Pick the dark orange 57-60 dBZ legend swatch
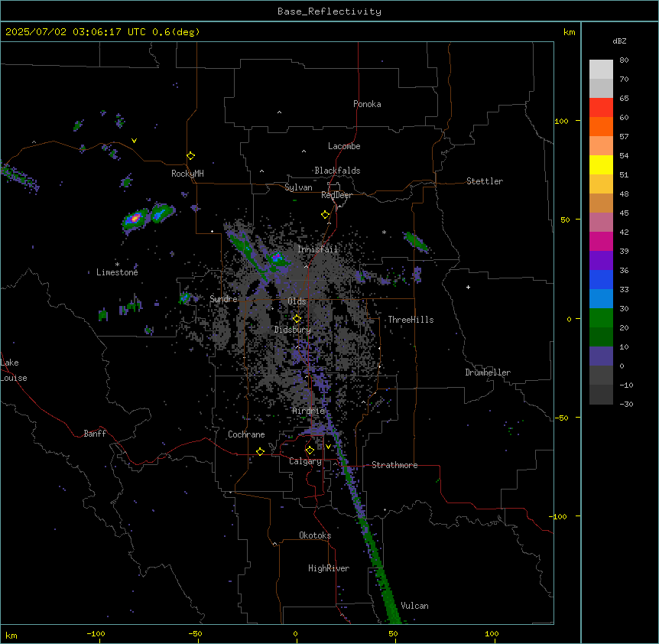Image resolution: width=659 pixels, height=644 pixels. [x=601, y=126]
